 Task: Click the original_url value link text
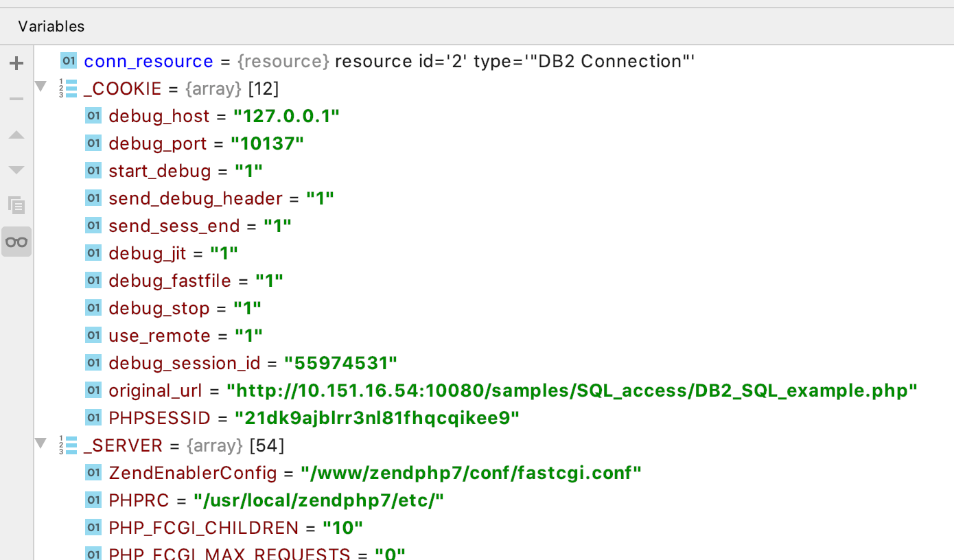click(572, 390)
